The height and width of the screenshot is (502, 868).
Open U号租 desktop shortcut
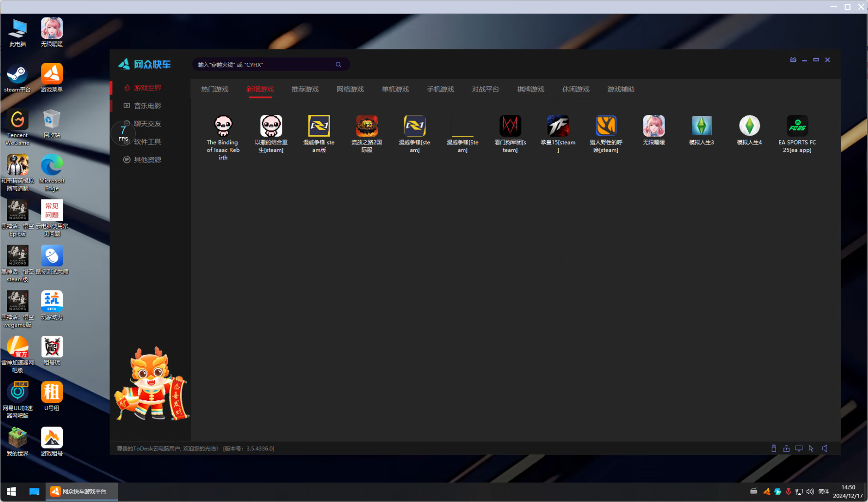pyautogui.click(x=52, y=396)
